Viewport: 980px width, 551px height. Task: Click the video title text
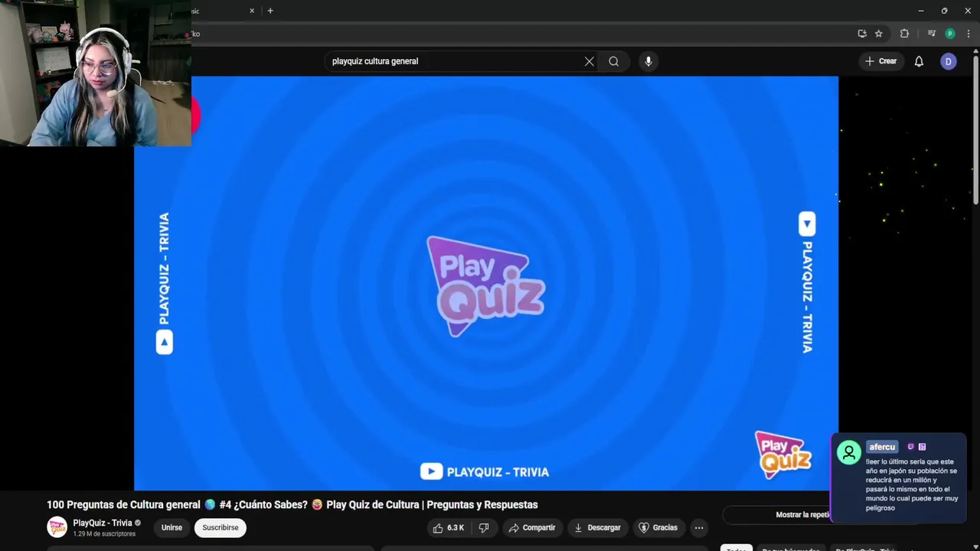(292, 504)
